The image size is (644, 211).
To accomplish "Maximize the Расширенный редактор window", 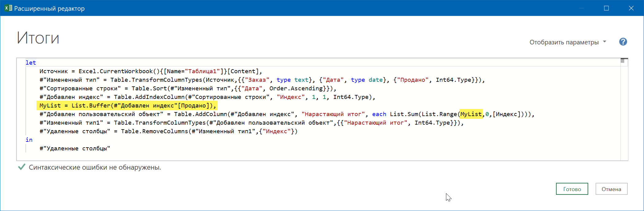I will tap(606, 8).
